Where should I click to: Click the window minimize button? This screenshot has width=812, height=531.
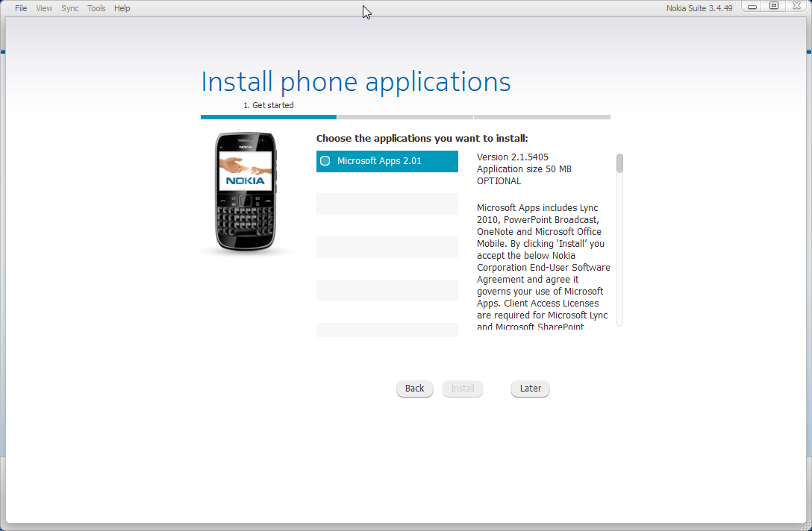click(752, 6)
